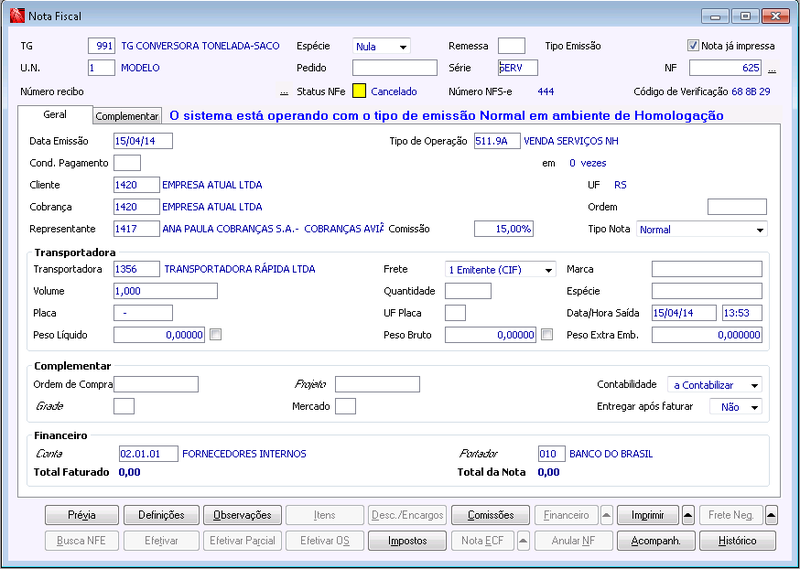Click the Volume field showing 1,000
The height and width of the screenshot is (569, 800).
tap(166, 291)
